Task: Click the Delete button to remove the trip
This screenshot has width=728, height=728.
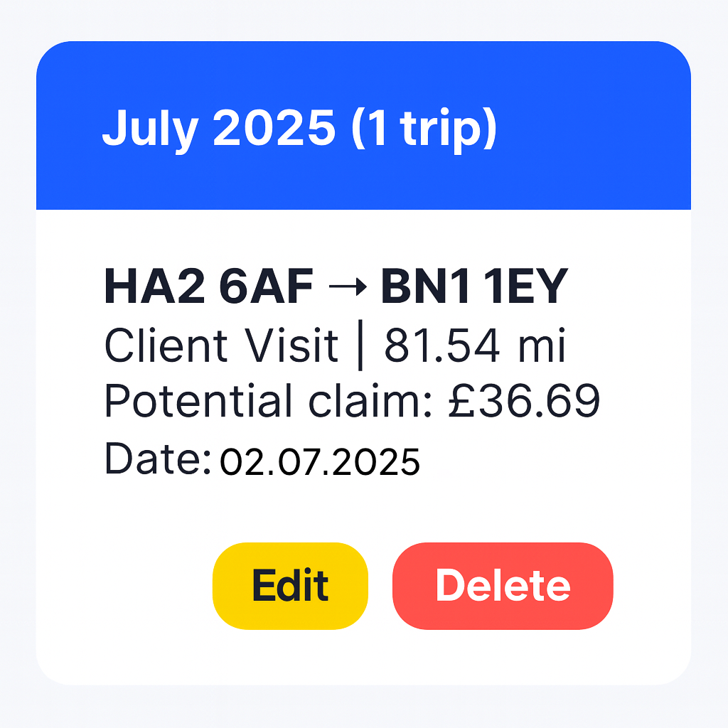Action: coord(502,584)
